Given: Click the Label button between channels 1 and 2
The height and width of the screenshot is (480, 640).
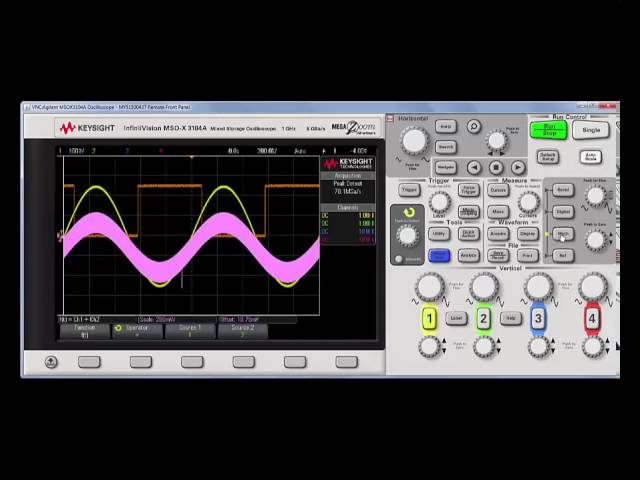Looking at the screenshot, I should [x=456, y=318].
